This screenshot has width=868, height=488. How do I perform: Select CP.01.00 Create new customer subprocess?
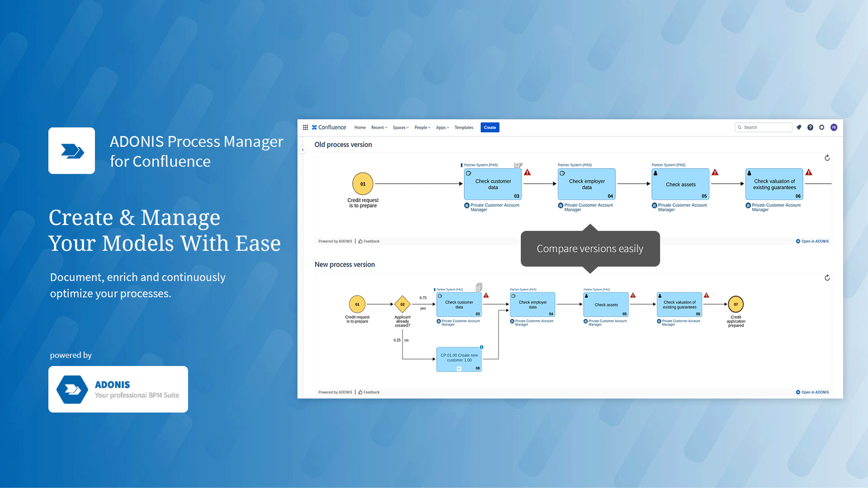459,359
